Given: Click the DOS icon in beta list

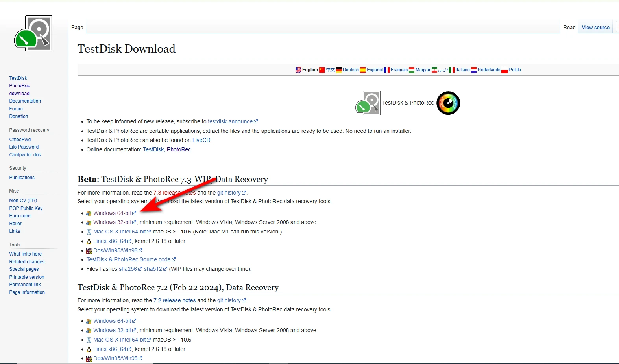Looking at the screenshot, I should (89, 251).
